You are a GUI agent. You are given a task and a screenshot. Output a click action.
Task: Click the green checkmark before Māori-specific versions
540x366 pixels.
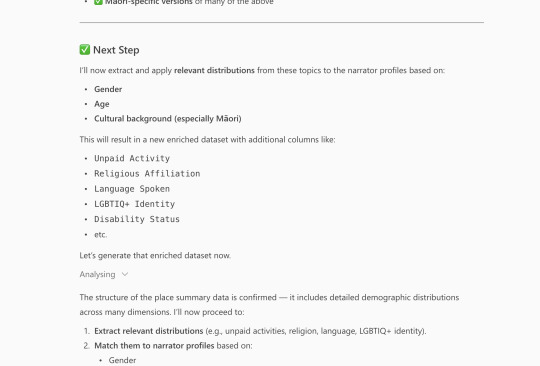(x=98, y=2)
